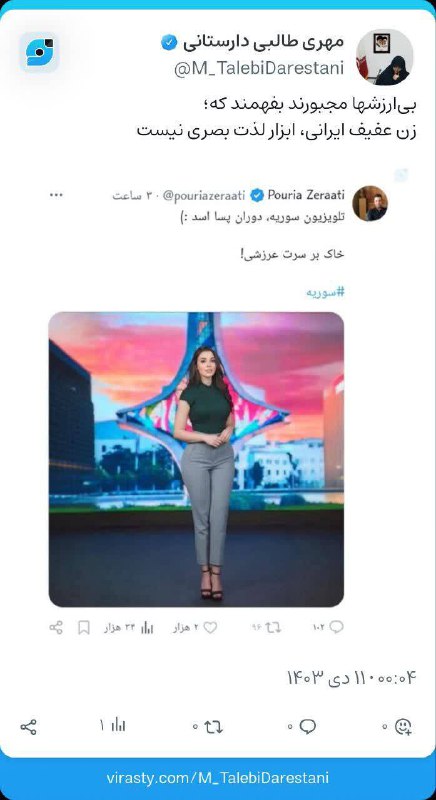The height and width of the screenshot is (800, 436).
Task: Open the three-dots menu on quoted post
Action: click(x=56, y=195)
